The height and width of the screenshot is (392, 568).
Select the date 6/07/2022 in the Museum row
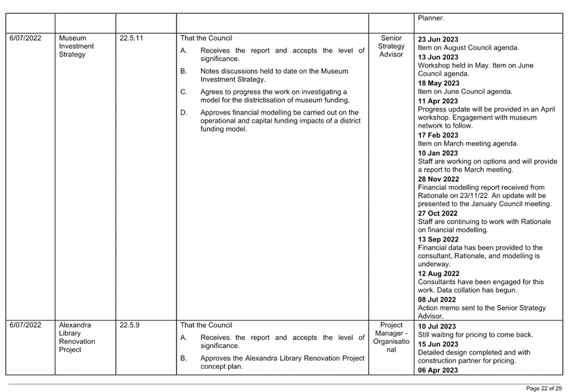25,38
